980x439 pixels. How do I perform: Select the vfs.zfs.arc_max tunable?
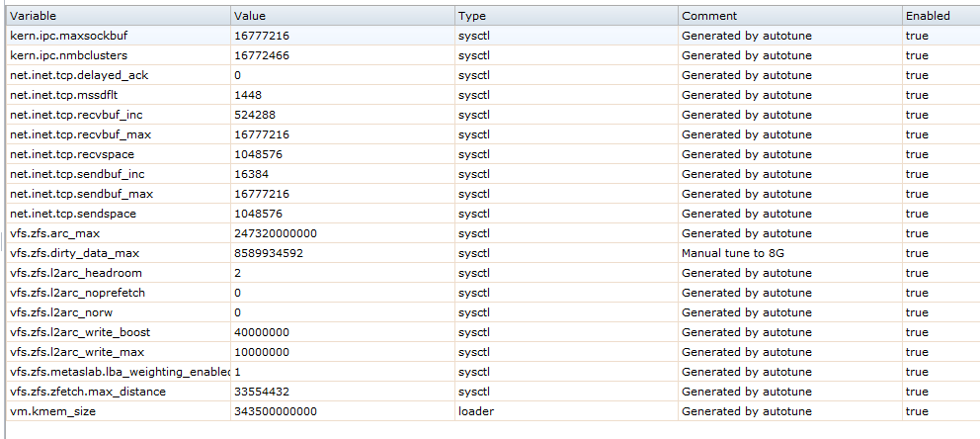click(58, 233)
